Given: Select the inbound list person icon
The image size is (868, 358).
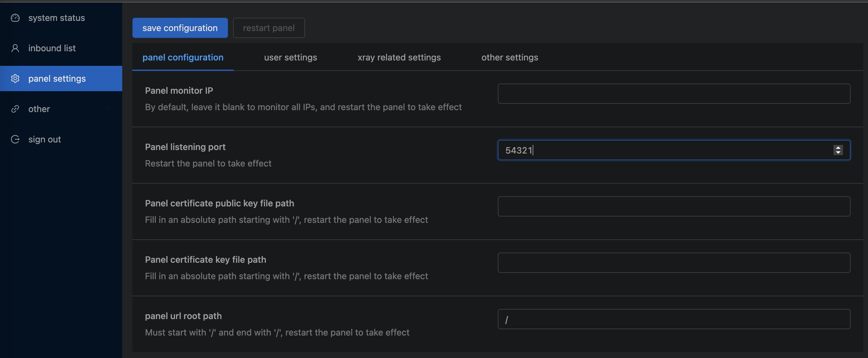Looking at the screenshot, I should click(16, 48).
